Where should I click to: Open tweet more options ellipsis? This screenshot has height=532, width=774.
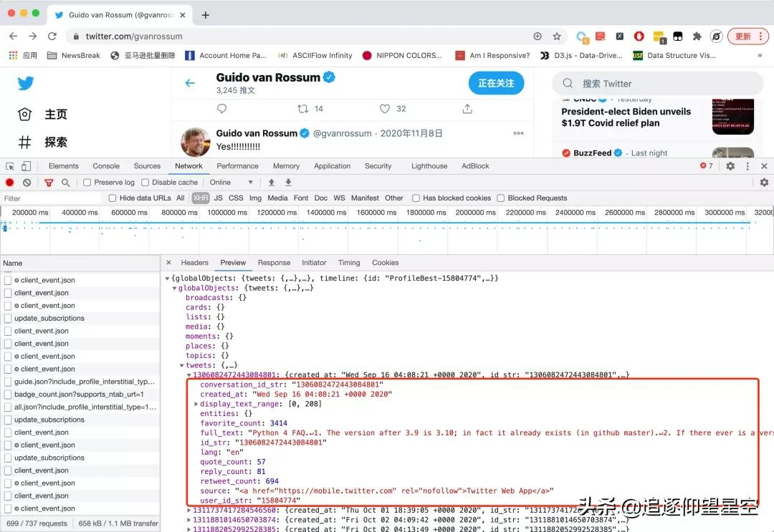(518, 133)
